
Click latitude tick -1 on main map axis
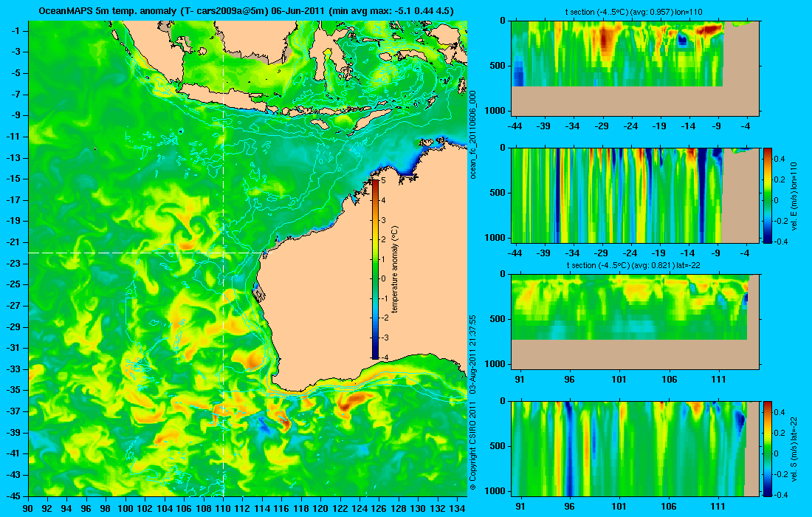(15, 30)
